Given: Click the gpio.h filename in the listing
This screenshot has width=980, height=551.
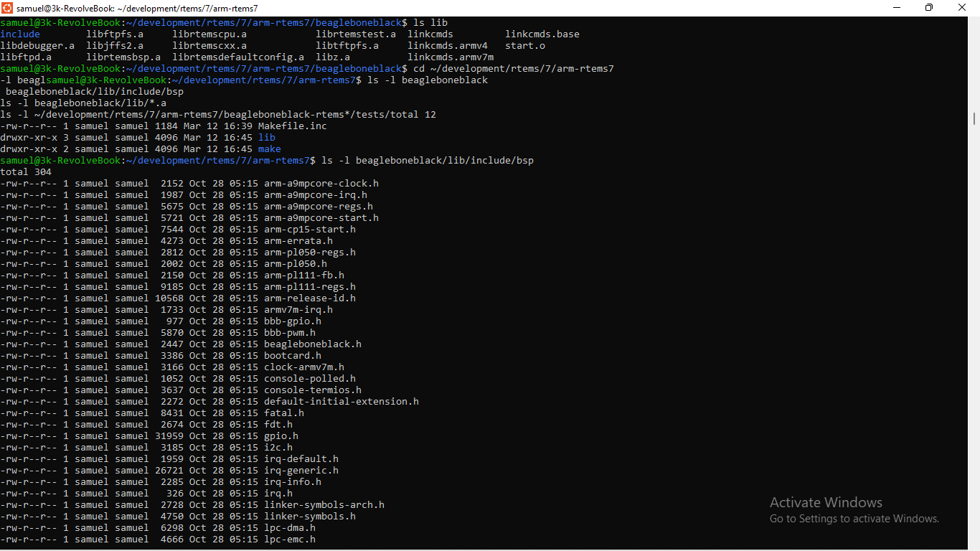Looking at the screenshot, I should [281, 435].
